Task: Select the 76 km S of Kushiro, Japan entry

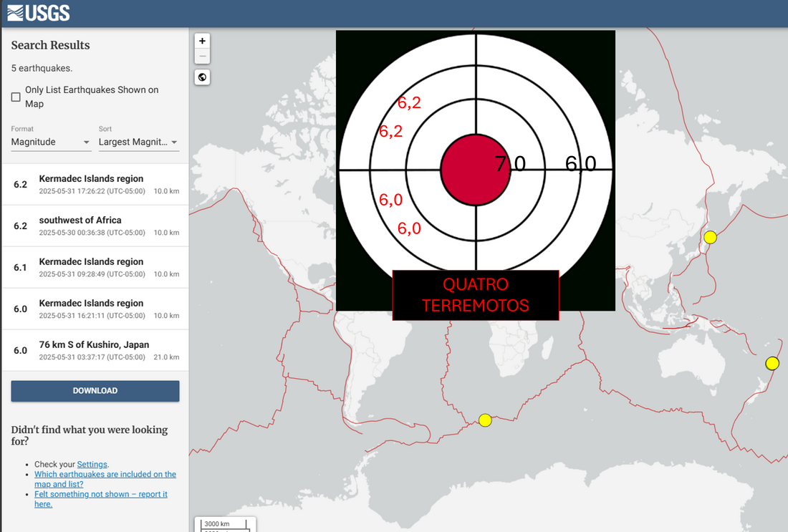Action: 95,351
